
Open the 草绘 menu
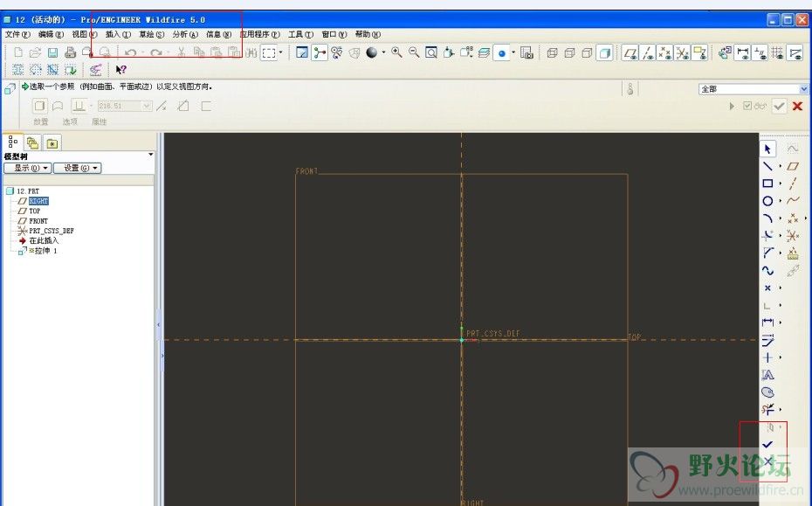click(151, 34)
